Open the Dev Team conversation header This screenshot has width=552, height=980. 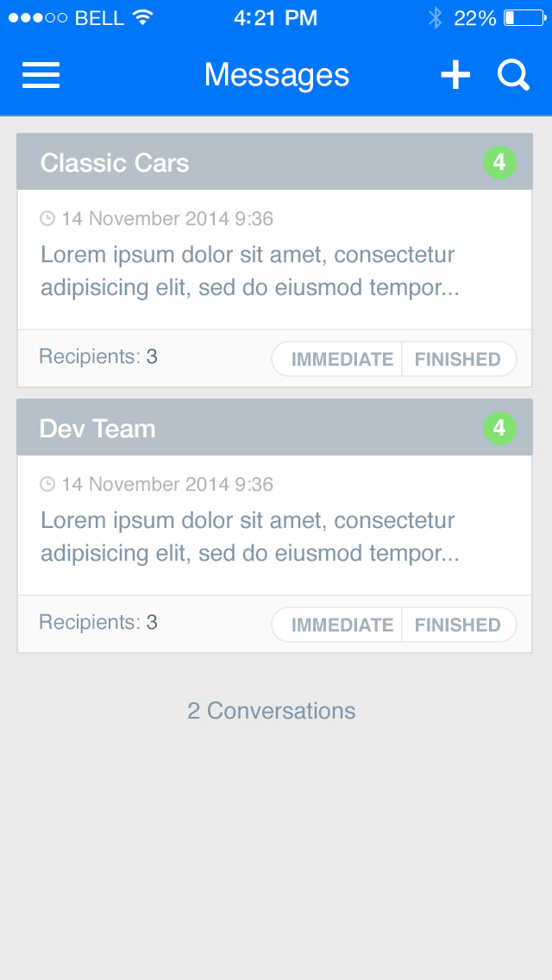point(97,429)
